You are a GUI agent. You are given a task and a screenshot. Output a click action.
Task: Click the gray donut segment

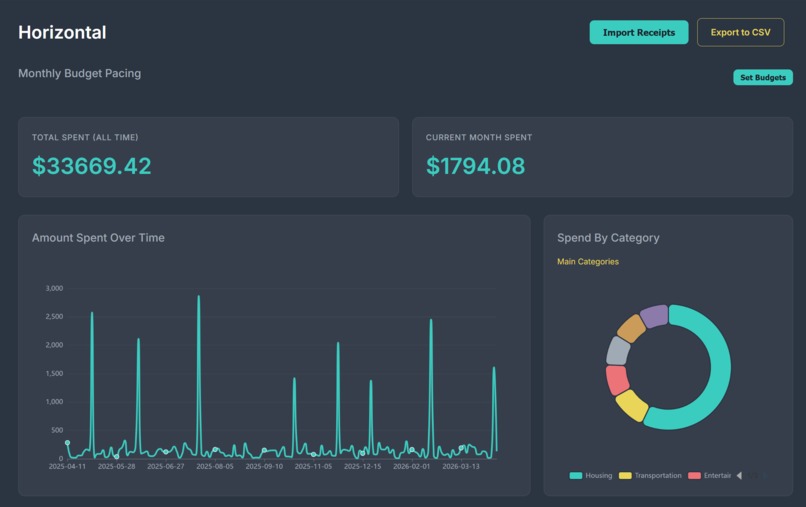pyautogui.click(x=618, y=351)
